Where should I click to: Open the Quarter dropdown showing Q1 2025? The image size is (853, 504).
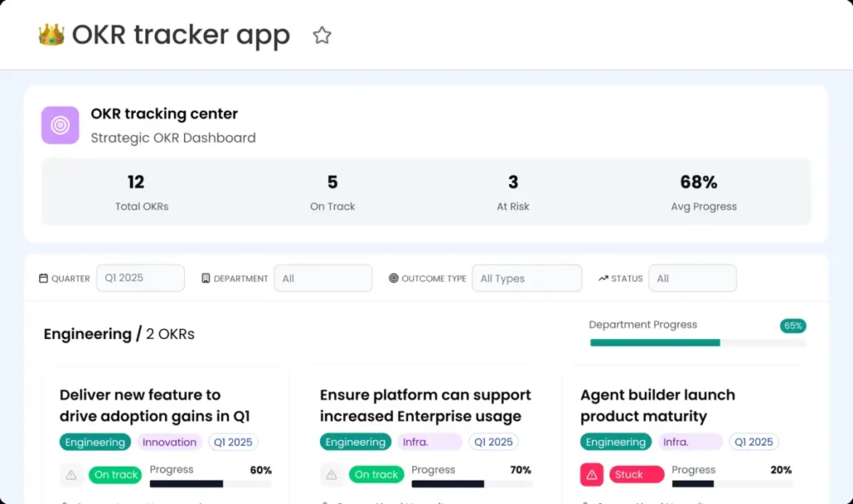point(140,278)
